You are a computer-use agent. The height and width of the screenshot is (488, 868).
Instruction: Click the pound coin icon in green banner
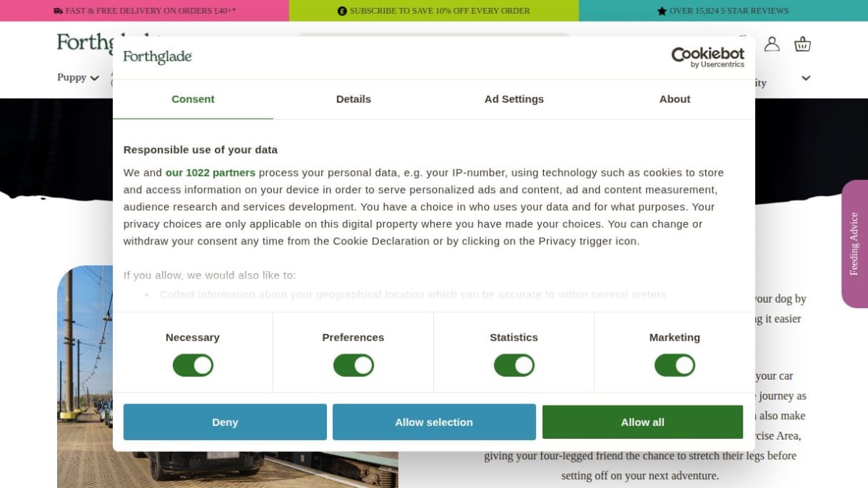coord(342,11)
